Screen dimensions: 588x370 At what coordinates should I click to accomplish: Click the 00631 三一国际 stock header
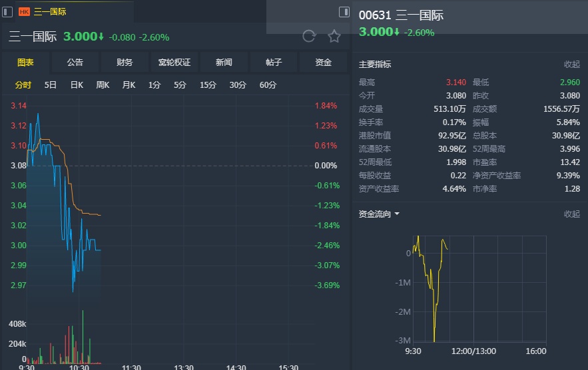[401, 15]
